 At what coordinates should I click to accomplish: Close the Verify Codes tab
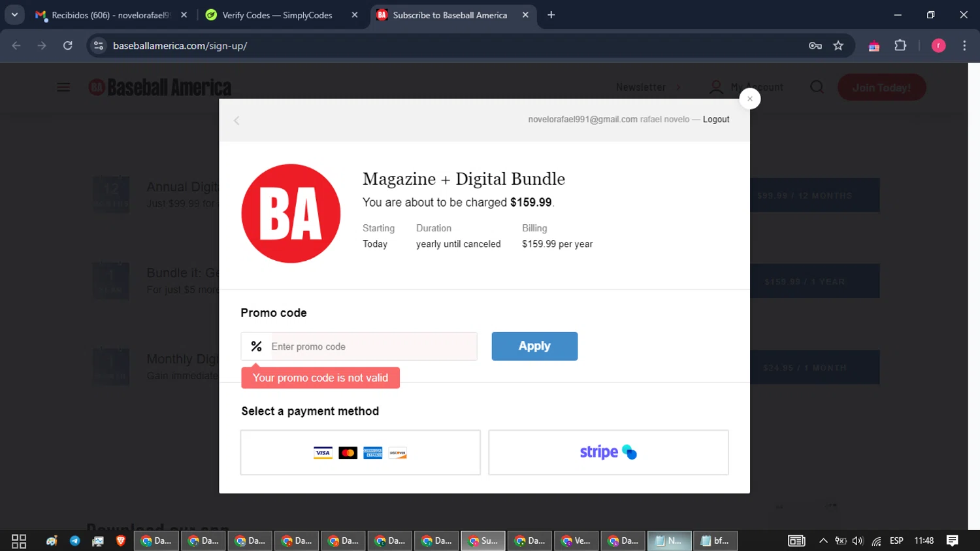355,15
